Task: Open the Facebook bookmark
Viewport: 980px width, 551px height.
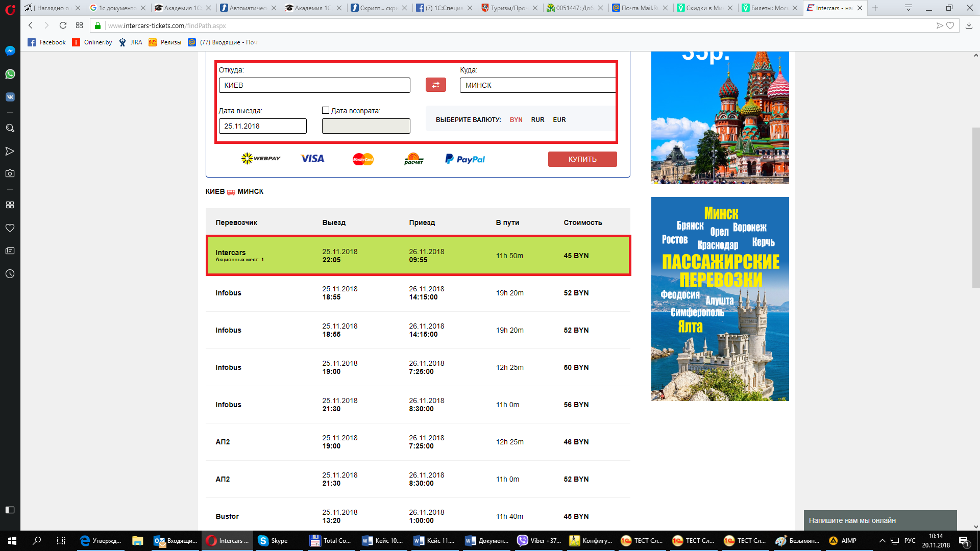Action: [x=46, y=42]
